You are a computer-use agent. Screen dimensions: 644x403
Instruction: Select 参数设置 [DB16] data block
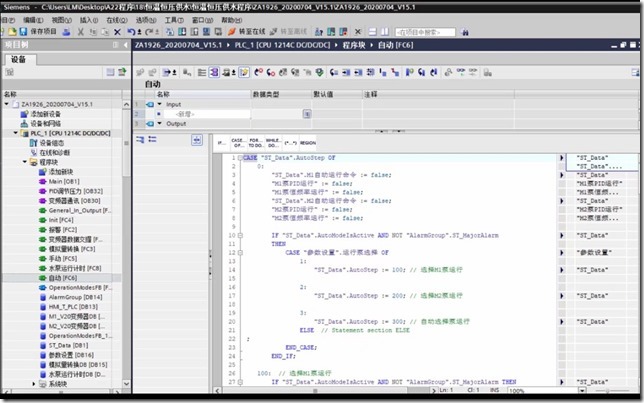coord(71,355)
